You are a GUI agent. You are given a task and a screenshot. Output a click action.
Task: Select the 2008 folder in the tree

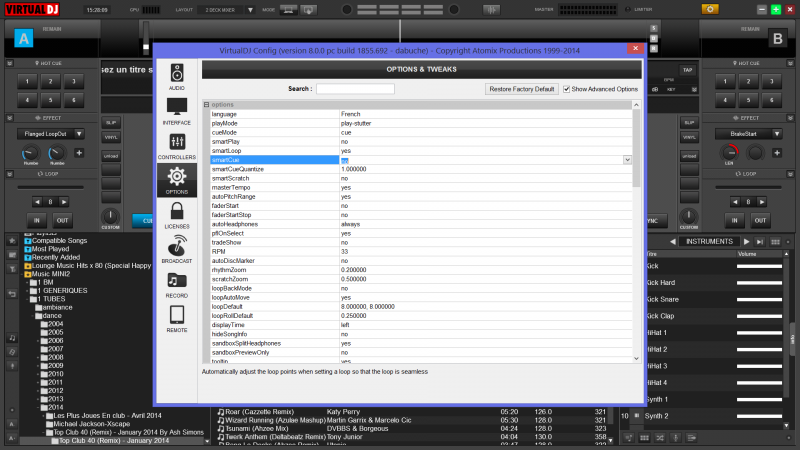[55, 357]
